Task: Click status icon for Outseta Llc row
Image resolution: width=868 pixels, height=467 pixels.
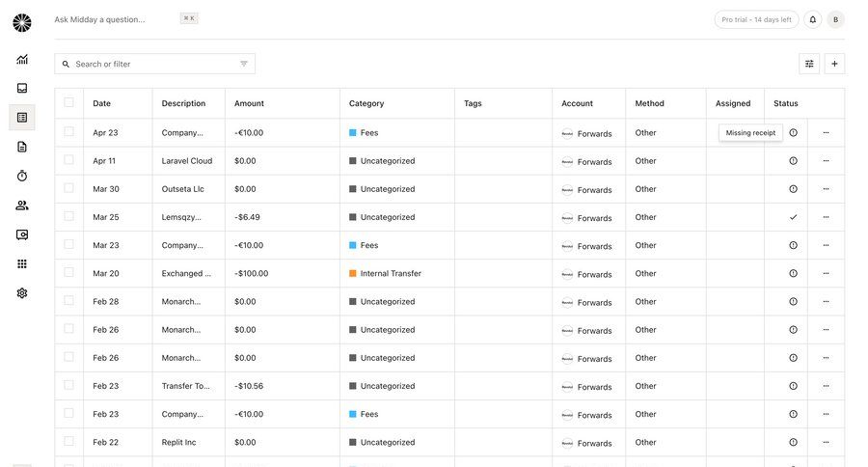Action: click(x=794, y=189)
